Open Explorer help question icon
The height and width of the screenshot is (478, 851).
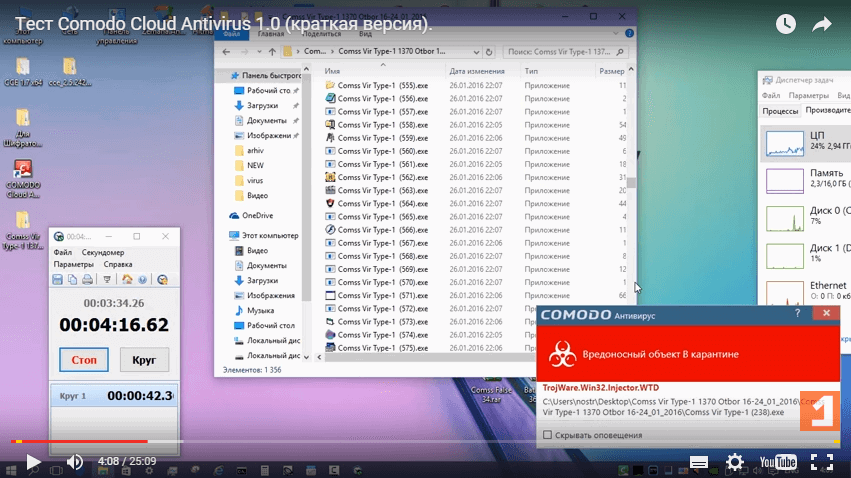coord(629,34)
